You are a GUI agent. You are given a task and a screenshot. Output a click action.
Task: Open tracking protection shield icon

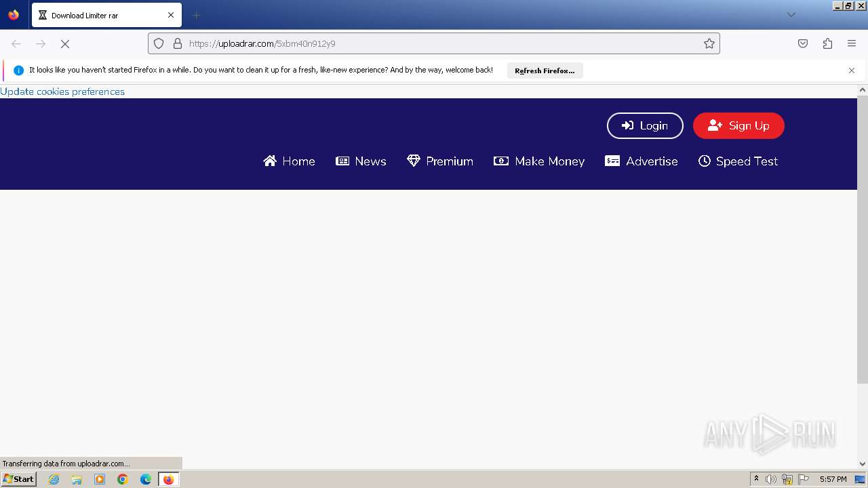(x=159, y=43)
